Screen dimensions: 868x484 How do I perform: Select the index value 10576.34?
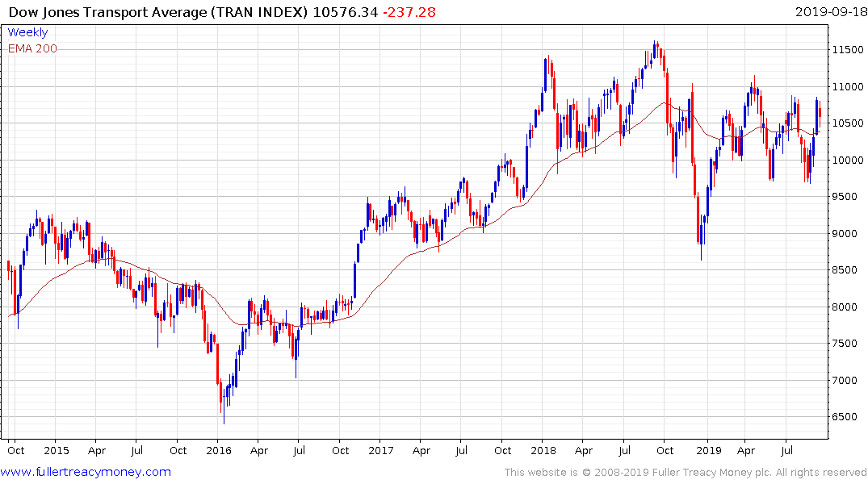345,12
